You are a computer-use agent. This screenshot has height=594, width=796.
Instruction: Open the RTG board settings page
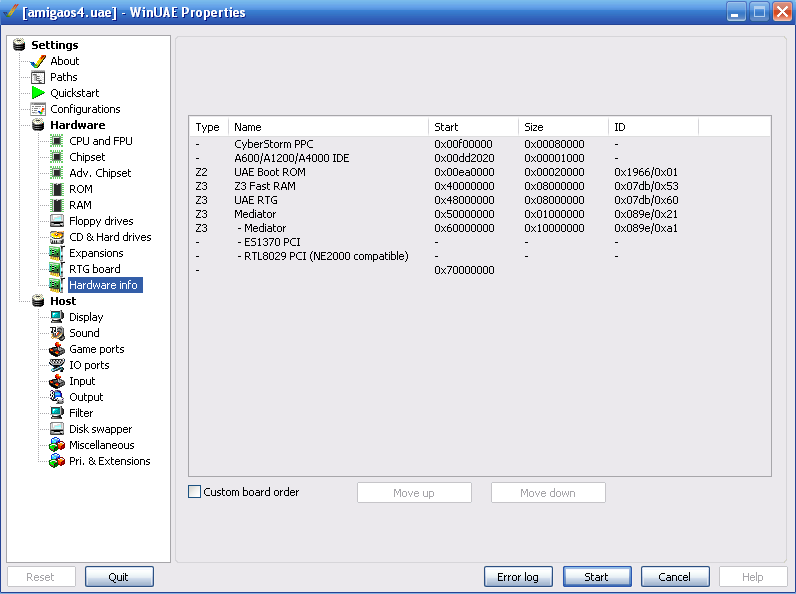point(94,269)
